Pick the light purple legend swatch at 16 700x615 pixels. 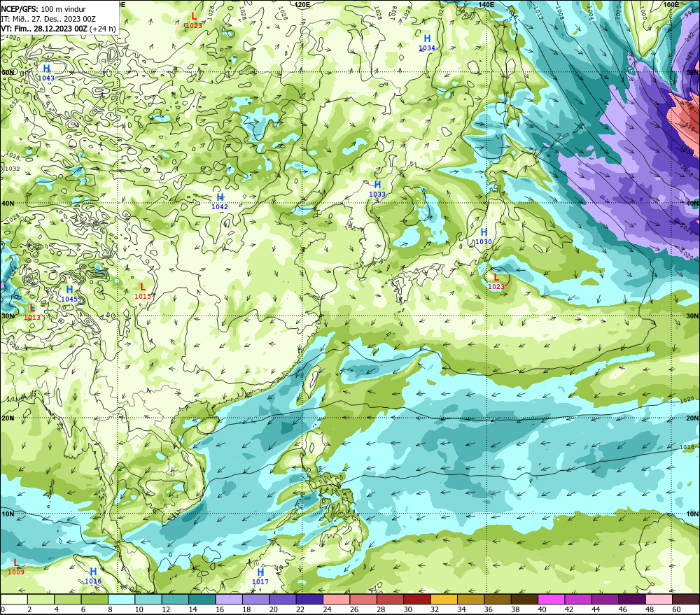[x=229, y=599]
